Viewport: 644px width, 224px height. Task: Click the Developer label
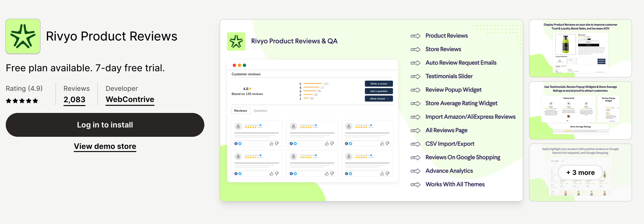coord(122,88)
